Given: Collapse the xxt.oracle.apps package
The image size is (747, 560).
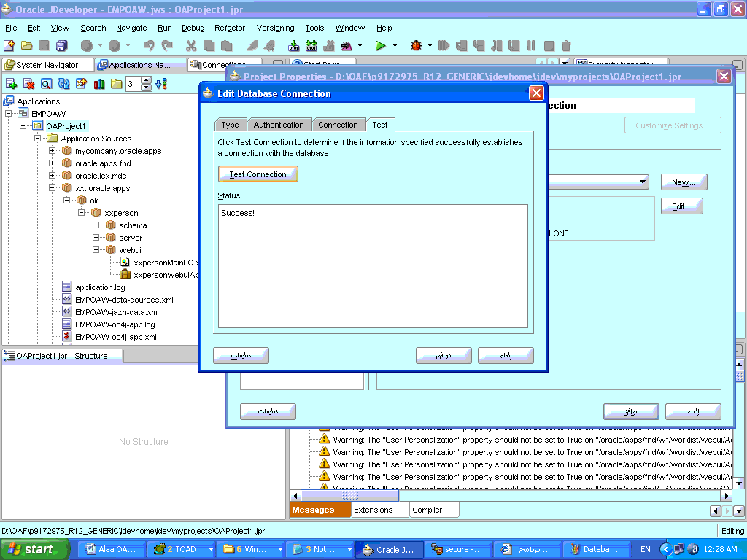Looking at the screenshot, I should [53, 187].
